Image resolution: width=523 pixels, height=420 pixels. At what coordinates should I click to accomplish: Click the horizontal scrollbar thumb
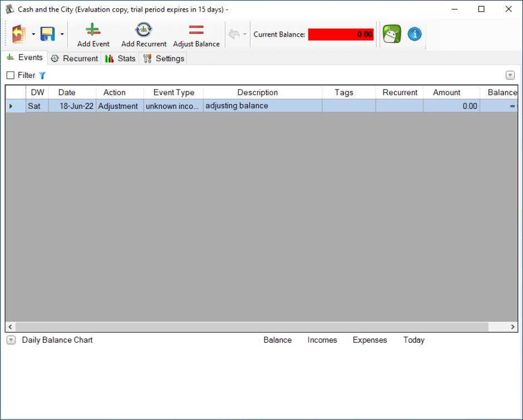point(252,327)
